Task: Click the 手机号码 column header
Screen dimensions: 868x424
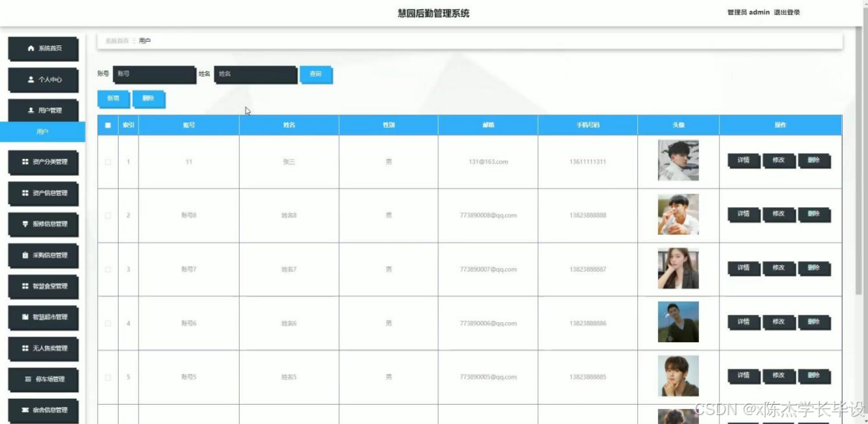Action: tap(588, 125)
